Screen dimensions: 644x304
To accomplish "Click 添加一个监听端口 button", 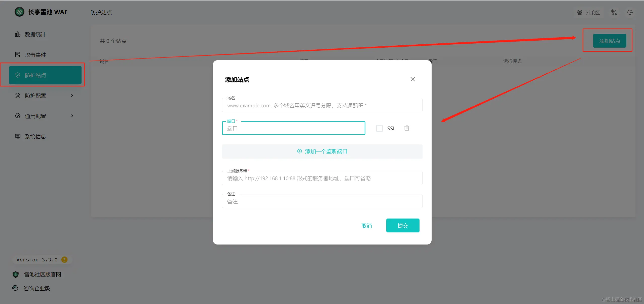I will pyautogui.click(x=322, y=151).
